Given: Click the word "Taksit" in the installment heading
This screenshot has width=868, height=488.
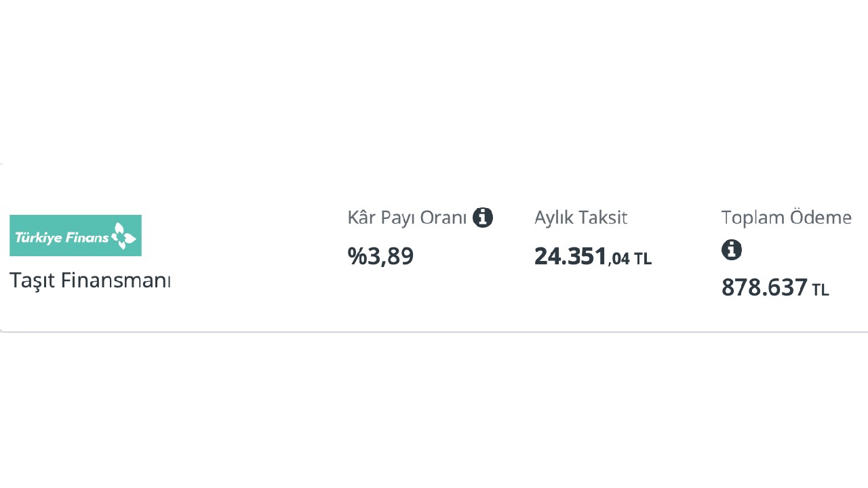Looking at the screenshot, I should click(603, 218).
